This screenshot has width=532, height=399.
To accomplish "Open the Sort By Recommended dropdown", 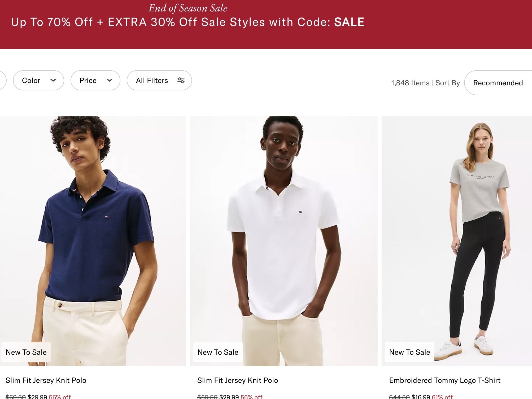I will pyautogui.click(x=498, y=83).
